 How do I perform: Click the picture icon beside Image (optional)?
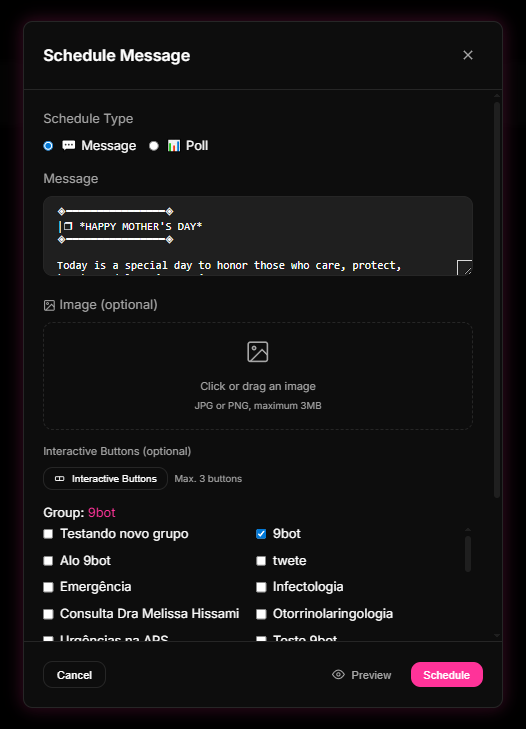click(49, 305)
